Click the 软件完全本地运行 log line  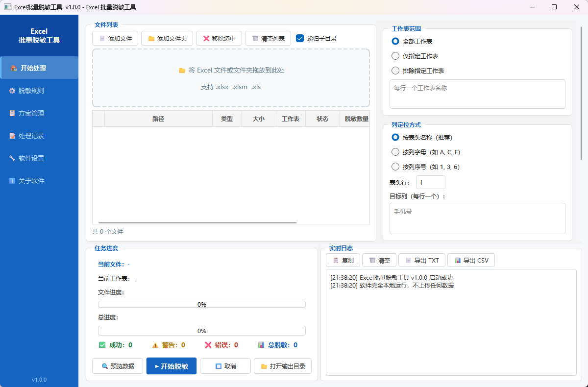pos(392,286)
